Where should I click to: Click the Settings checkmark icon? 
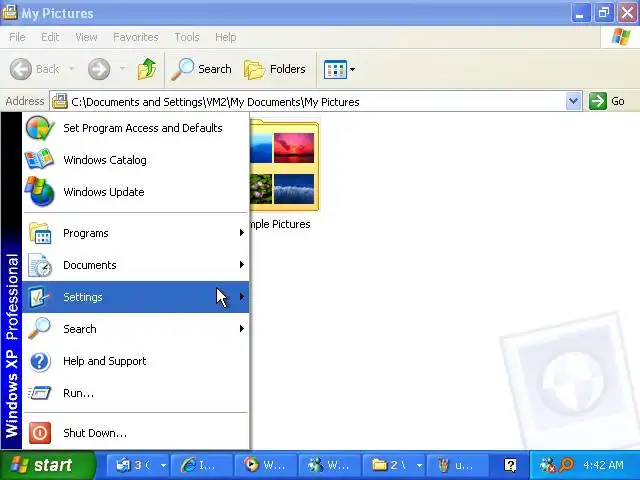point(40,297)
